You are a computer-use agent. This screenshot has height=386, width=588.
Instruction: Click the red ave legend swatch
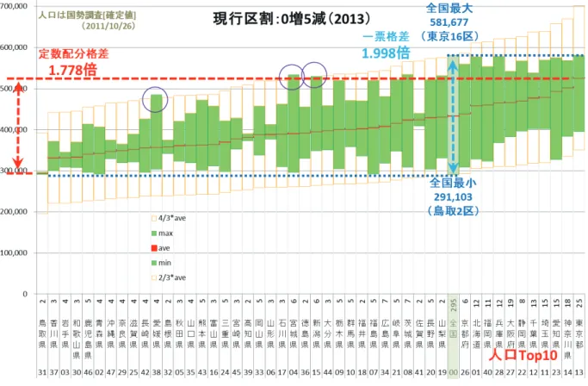(154, 248)
